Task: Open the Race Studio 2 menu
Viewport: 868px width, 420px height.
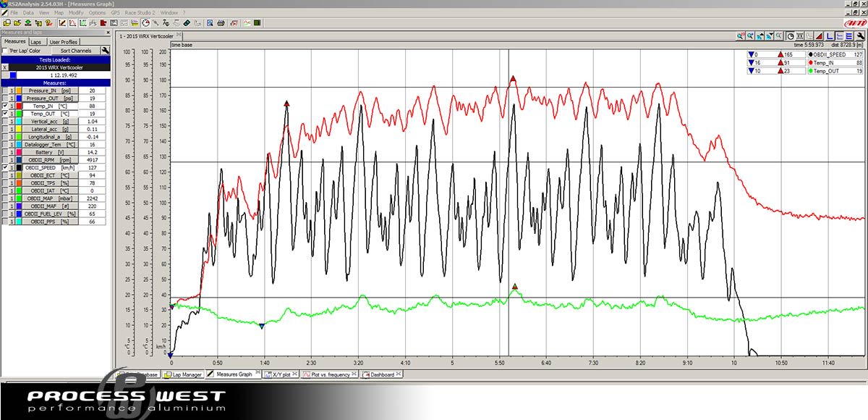Action: point(142,13)
